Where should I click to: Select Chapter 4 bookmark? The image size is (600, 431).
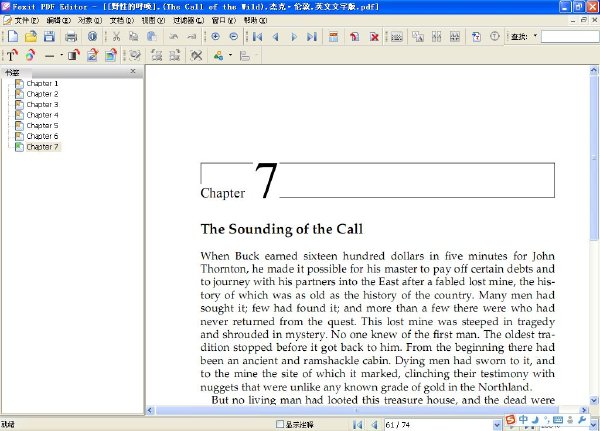pyautogui.click(x=42, y=115)
